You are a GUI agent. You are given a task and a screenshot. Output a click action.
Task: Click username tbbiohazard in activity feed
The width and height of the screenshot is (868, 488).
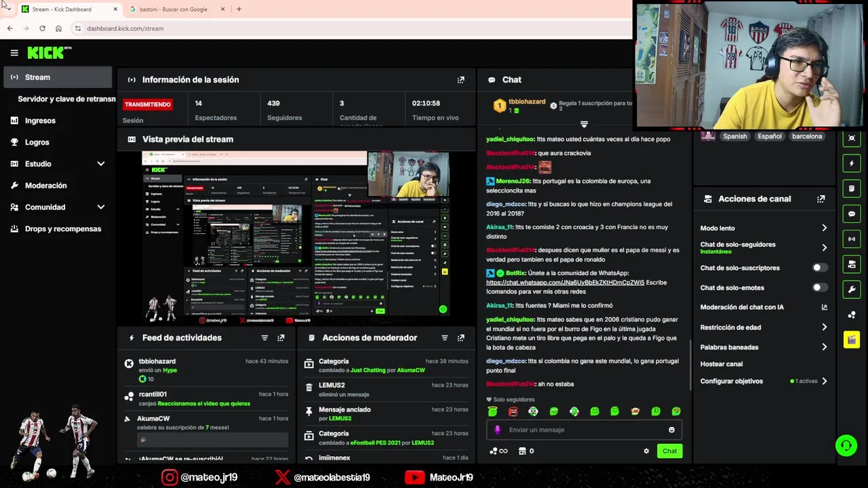tap(157, 362)
